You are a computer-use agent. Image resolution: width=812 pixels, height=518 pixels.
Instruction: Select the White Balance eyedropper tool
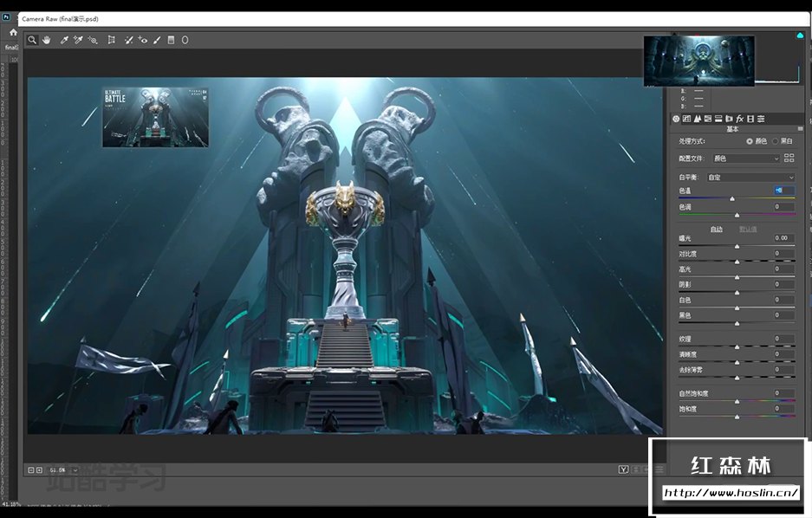point(64,40)
